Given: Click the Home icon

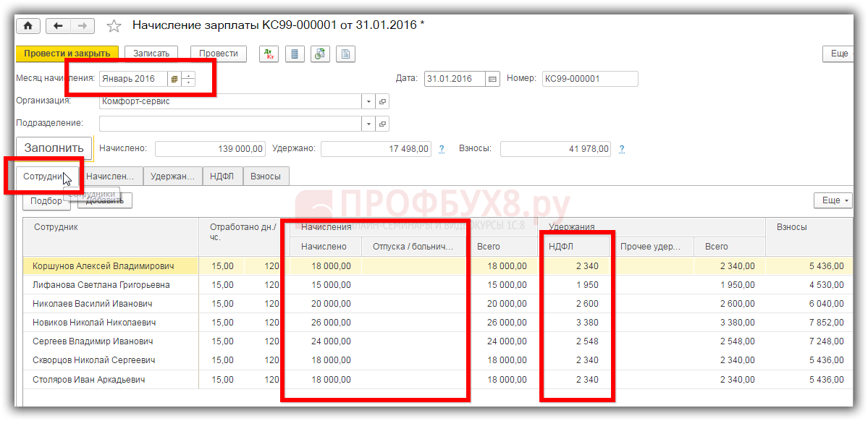Looking at the screenshot, I should (28, 26).
